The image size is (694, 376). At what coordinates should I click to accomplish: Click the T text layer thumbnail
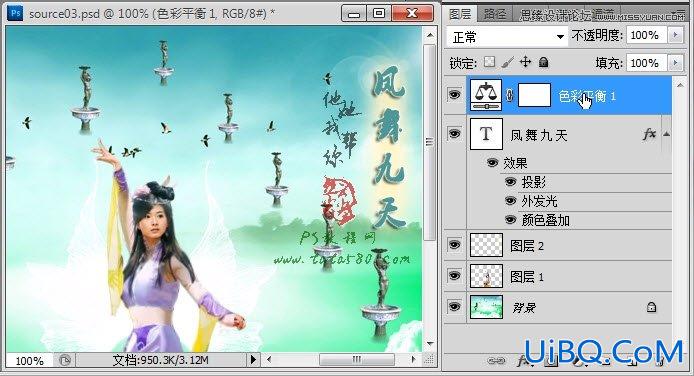coord(486,134)
